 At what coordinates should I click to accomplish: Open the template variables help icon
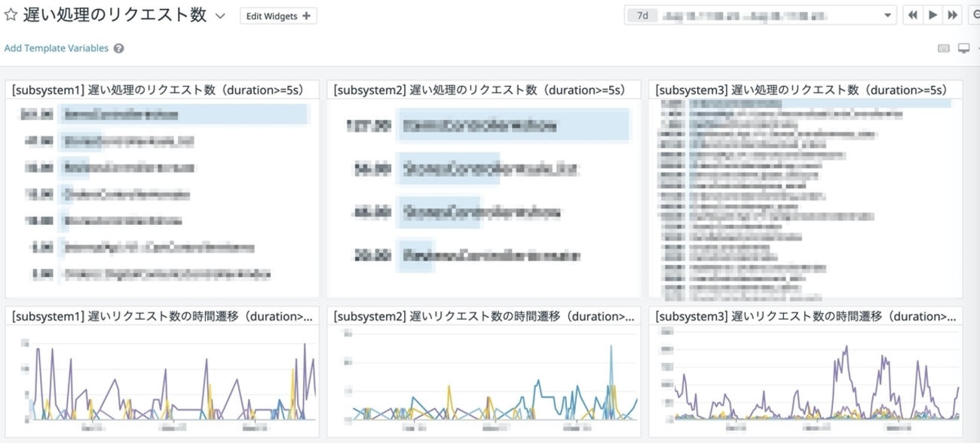tap(118, 48)
